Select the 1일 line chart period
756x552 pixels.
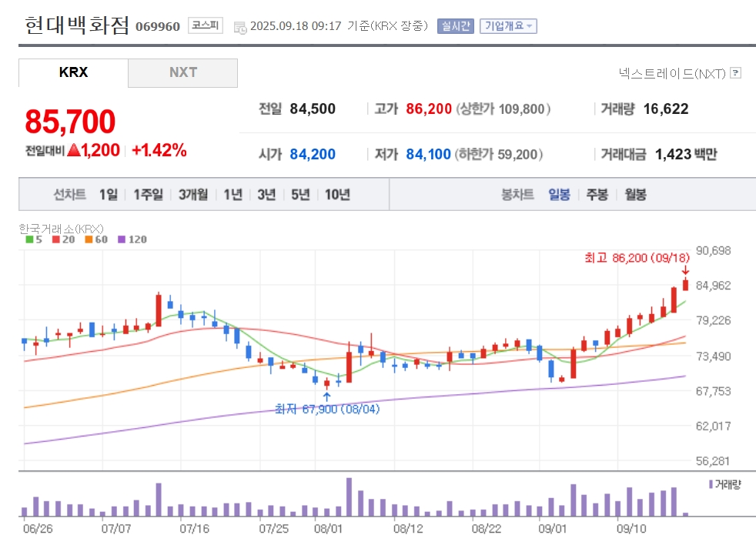pyautogui.click(x=109, y=194)
